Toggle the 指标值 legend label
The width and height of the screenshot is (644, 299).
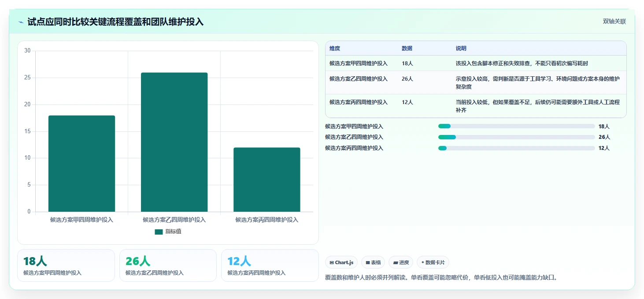[173, 232]
